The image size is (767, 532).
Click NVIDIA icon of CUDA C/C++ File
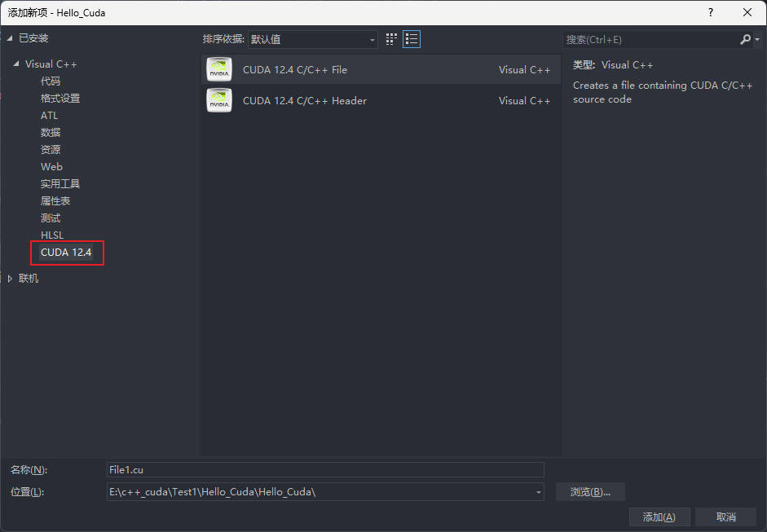(219, 69)
